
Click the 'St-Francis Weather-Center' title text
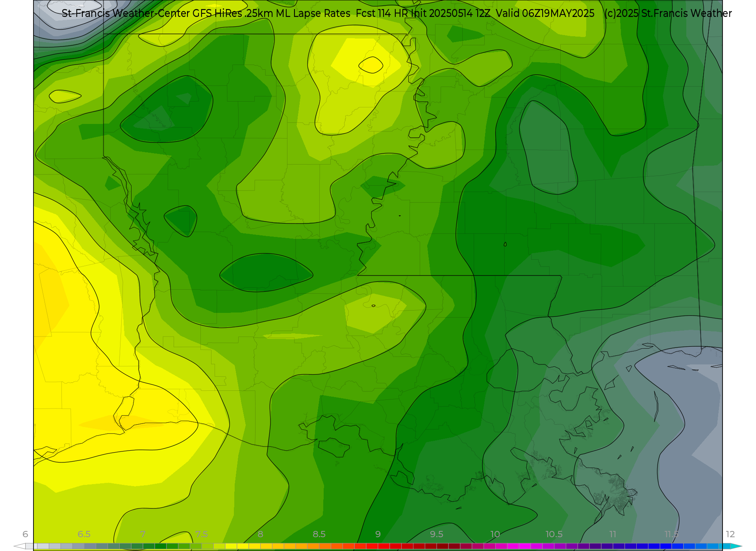tap(126, 13)
